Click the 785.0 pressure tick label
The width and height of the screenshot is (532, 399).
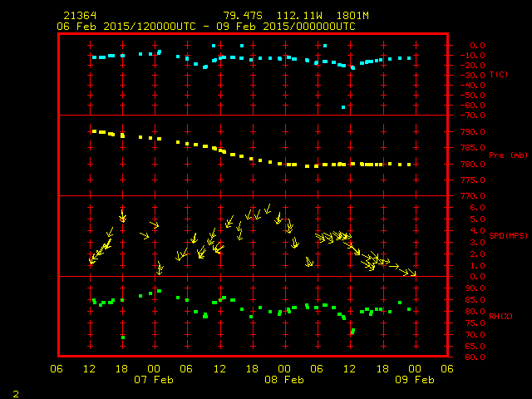[473, 148]
